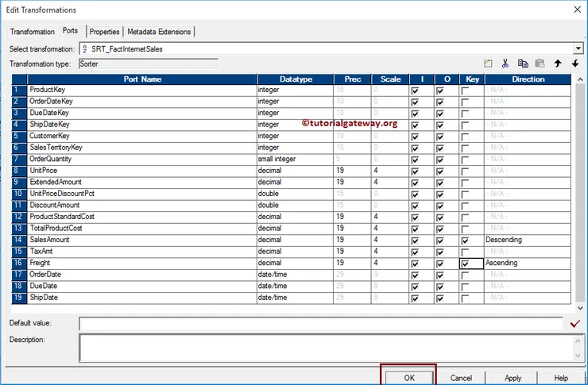Click the ProductStandardCost port name
588x385 pixels.
[x=62, y=217]
